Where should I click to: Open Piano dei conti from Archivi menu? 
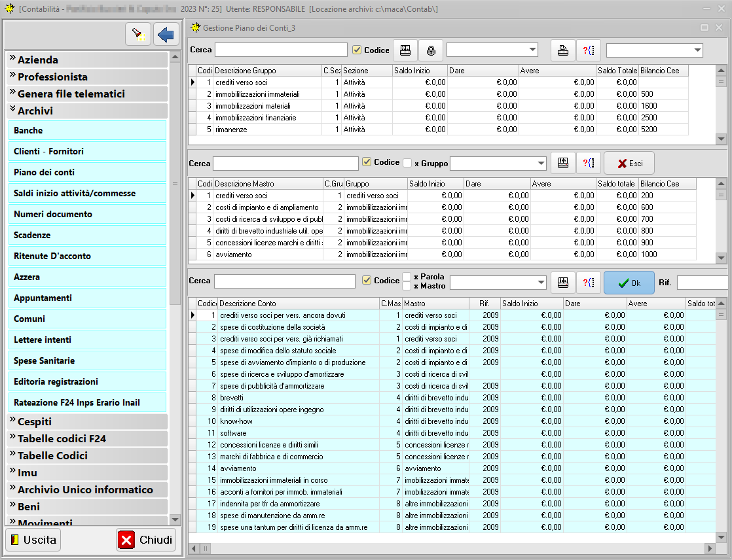(x=88, y=173)
